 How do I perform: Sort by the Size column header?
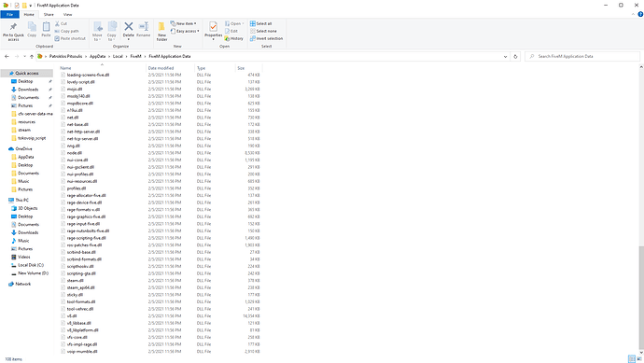248,68
